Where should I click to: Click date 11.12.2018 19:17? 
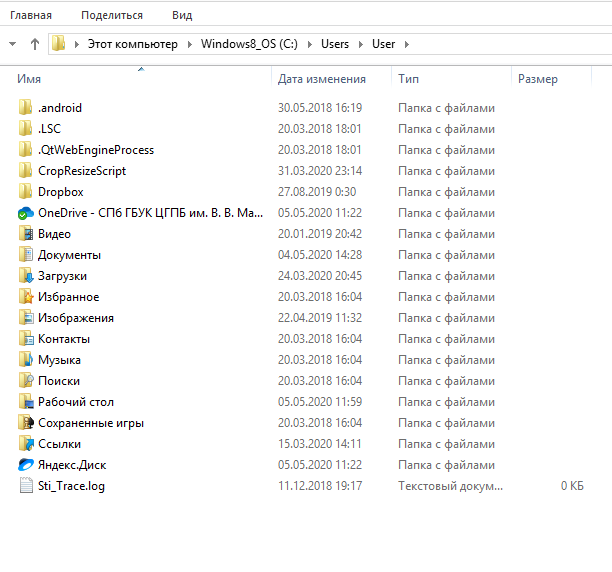[320, 486]
